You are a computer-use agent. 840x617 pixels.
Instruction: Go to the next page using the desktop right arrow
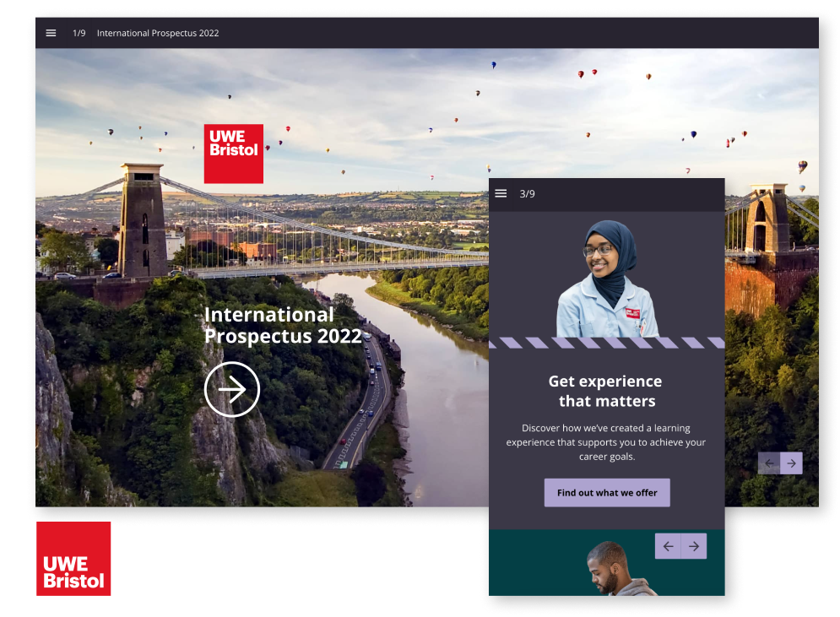tap(791, 463)
